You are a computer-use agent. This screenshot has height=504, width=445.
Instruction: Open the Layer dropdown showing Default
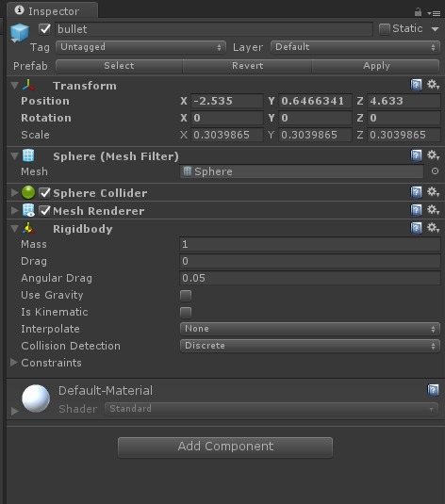(x=355, y=47)
